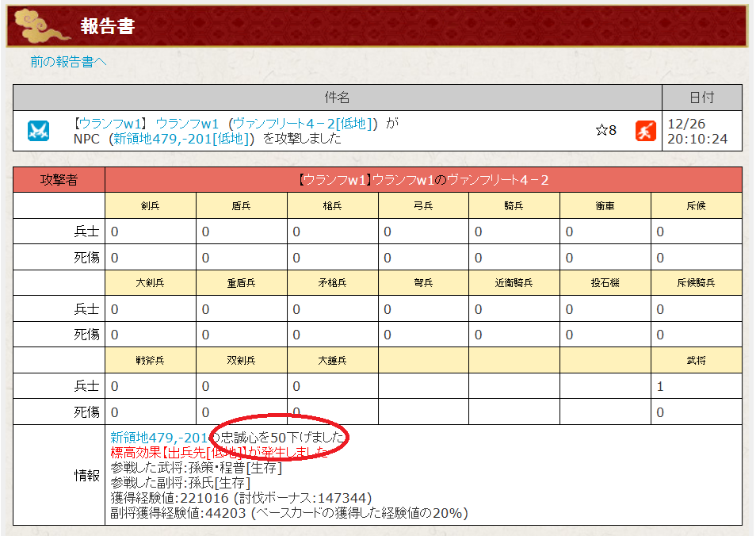Click the 武将 column header
The height and width of the screenshot is (536, 756).
pos(696,361)
